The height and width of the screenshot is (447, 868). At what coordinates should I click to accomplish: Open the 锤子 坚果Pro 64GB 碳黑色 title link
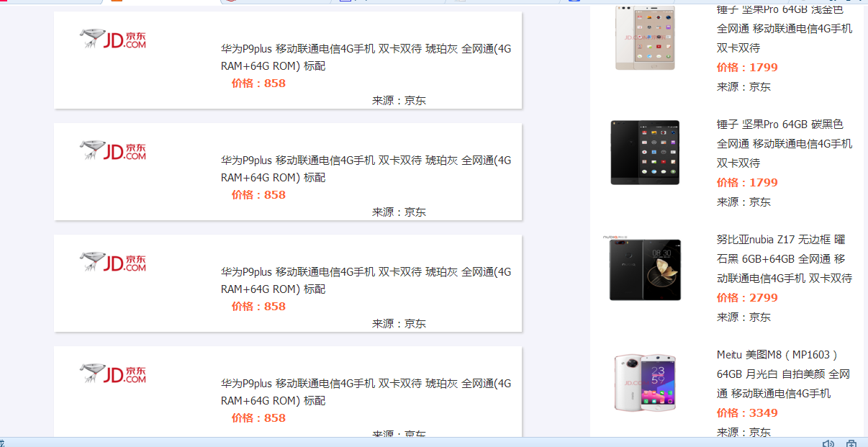tap(785, 143)
